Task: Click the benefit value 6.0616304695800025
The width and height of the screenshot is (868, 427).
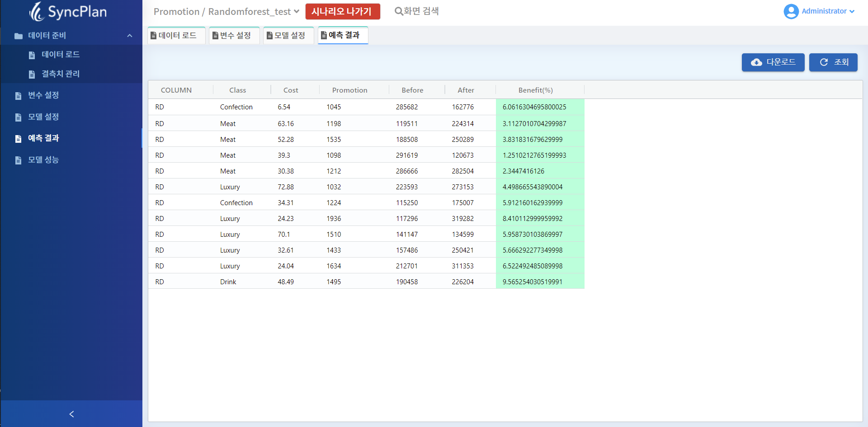Action: pyautogui.click(x=534, y=107)
